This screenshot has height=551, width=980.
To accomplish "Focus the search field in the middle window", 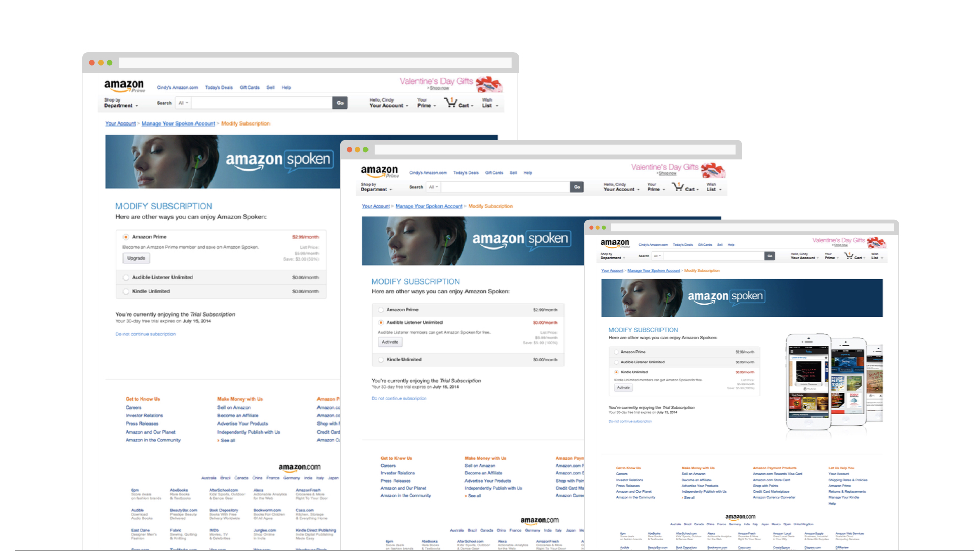I will click(x=505, y=187).
